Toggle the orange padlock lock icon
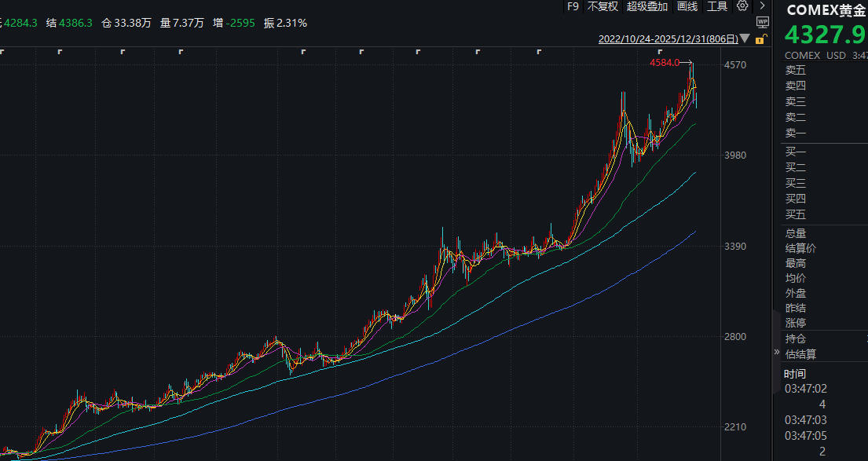 pos(760,38)
